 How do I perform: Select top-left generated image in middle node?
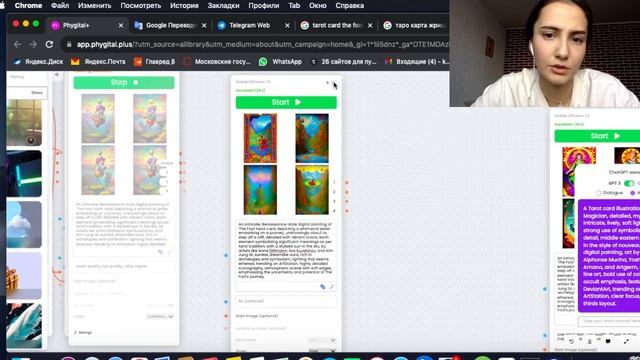tap(260, 138)
